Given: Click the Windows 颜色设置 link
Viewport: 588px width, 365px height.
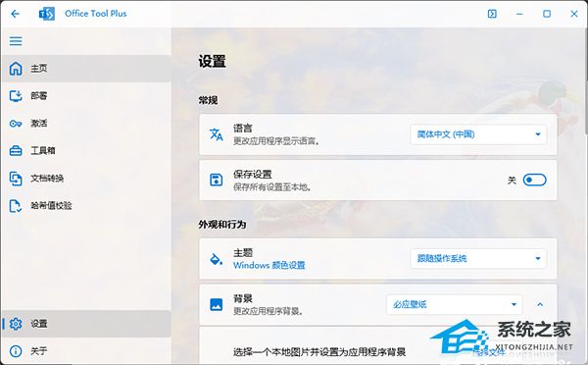Looking at the screenshot, I should tap(269, 265).
